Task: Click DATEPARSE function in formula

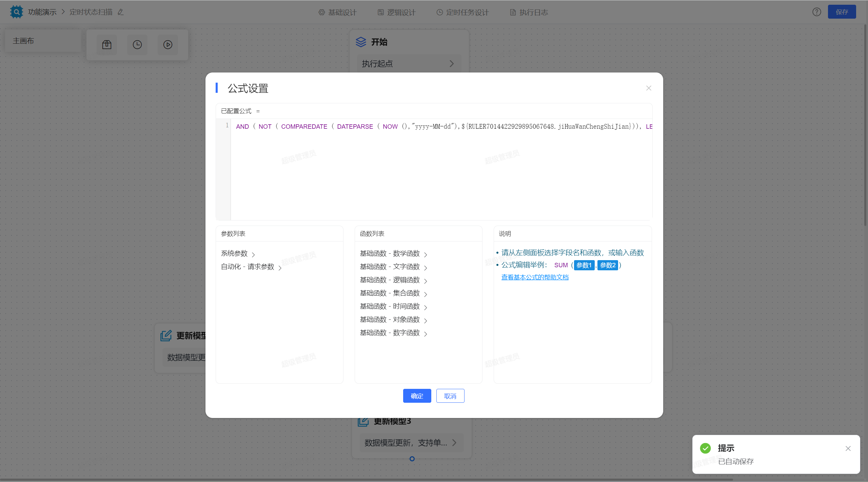Action: click(355, 126)
